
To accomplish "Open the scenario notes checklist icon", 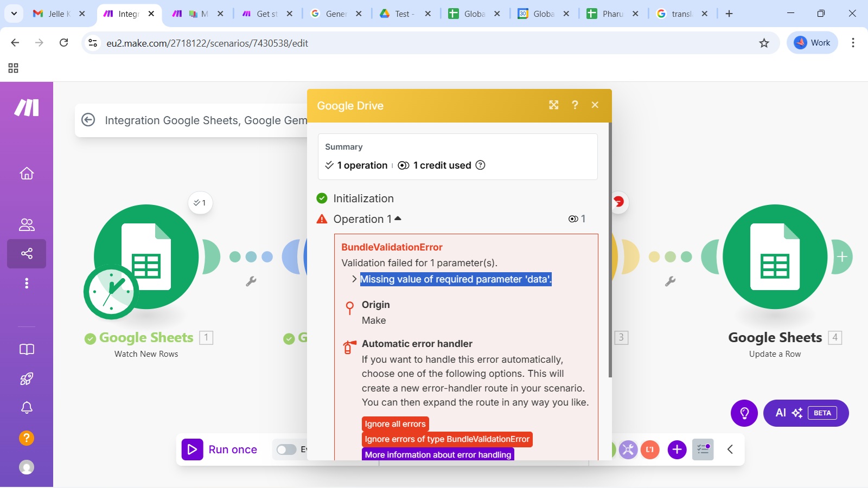I will pyautogui.click(x=703, y=449).
